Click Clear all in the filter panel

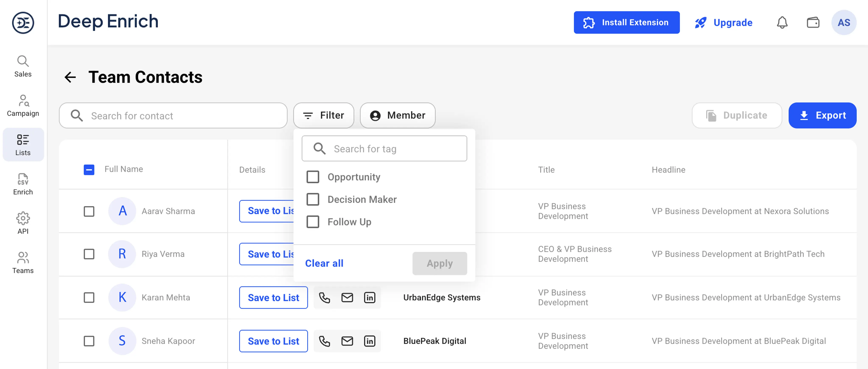pos(324,263)
